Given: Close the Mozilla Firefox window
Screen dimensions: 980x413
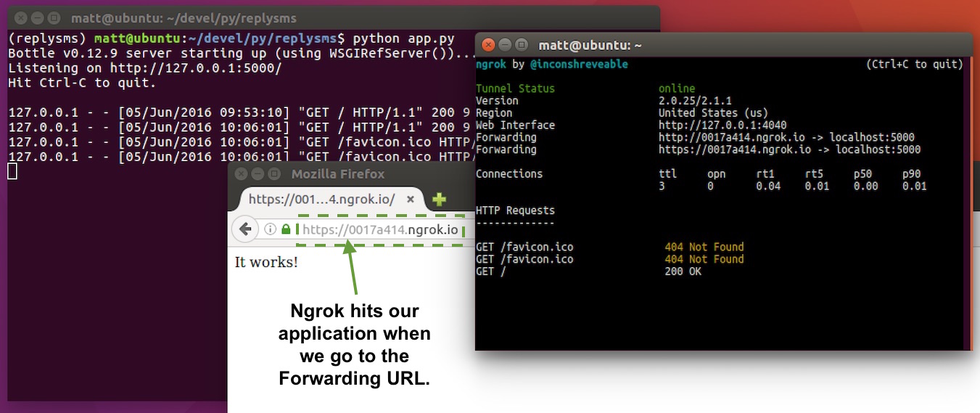Looking at the screenshot, I should (x=242, y=174).
